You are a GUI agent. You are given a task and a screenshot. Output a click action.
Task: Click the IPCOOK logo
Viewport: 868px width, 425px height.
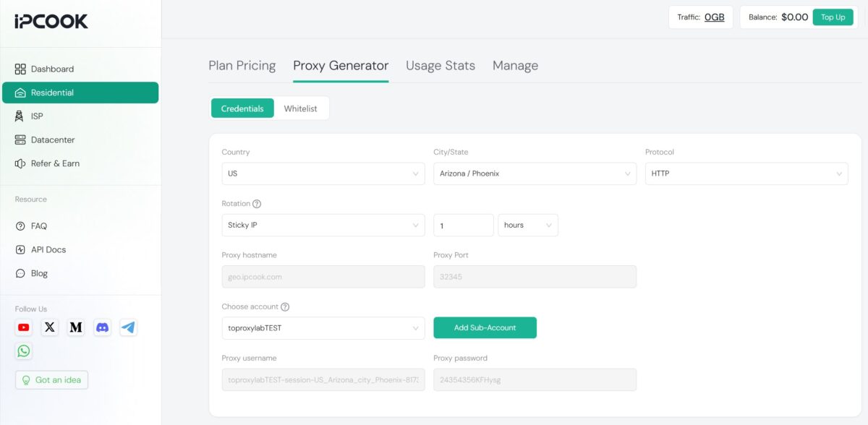tap(51, 22)
